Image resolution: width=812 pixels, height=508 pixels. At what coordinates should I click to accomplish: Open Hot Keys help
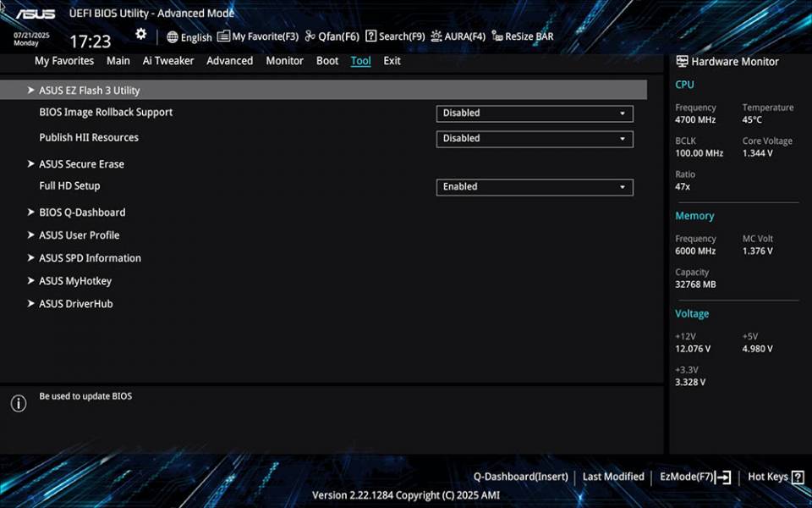(x=768, y=478)
